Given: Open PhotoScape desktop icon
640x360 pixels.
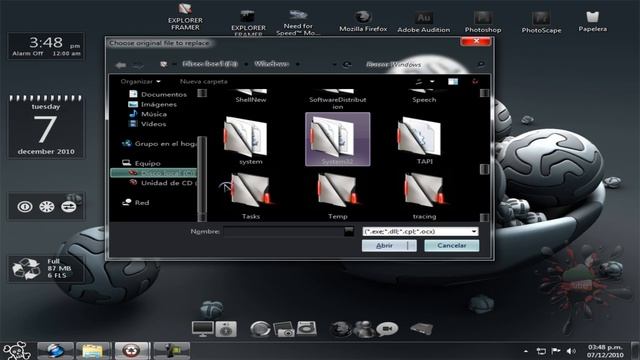Looking at the screenshot, I should (541, 22).
